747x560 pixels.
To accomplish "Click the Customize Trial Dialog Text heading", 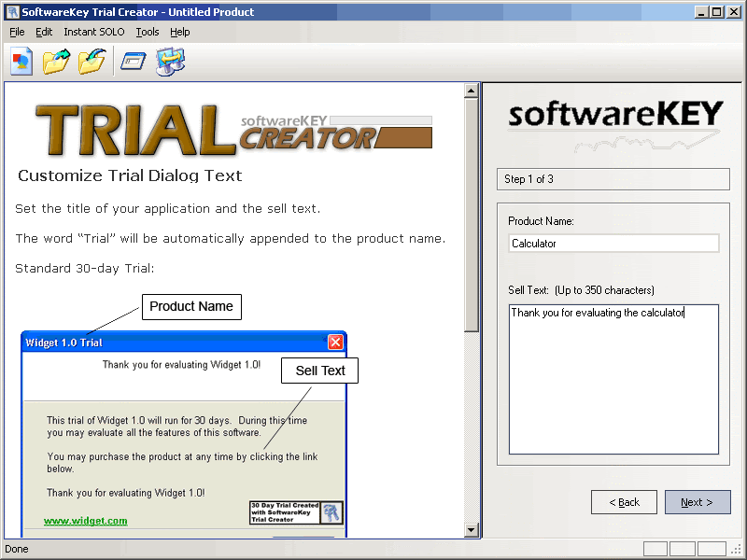I will pyautogui.click(x=130, y=175).
